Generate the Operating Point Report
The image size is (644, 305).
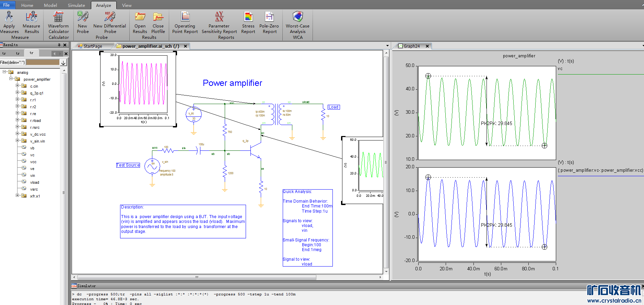point(185,17)
